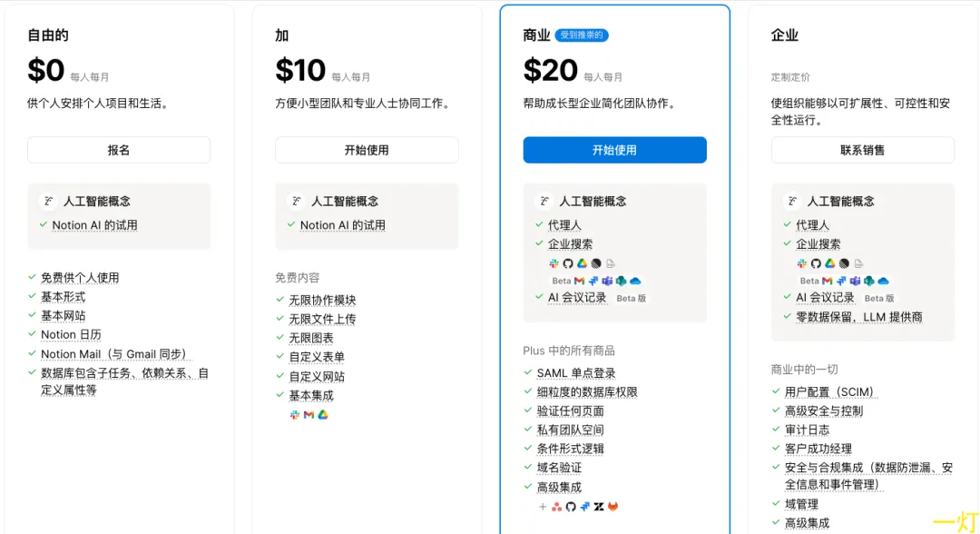Image resolution: width=980 pixels, height=534 pixels.
Task: Click the OneDrive cloud icon in 商业 plan
Action: (x=635, y=281)
